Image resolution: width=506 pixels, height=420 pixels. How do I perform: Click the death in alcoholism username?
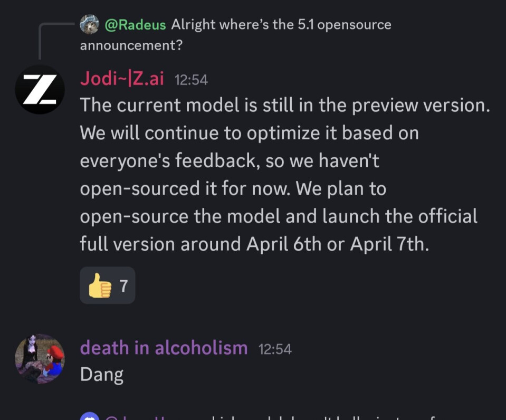tap(164, 348)
